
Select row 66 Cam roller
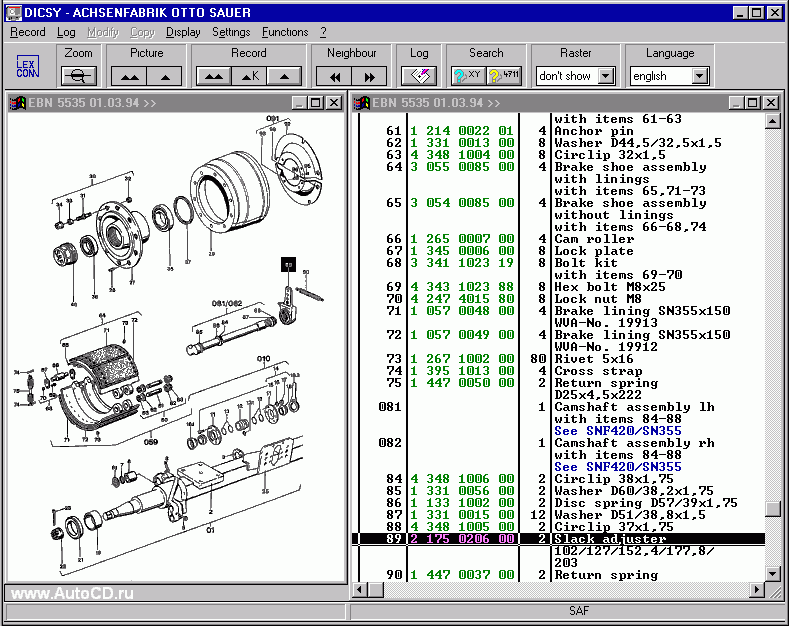(559, 239)
